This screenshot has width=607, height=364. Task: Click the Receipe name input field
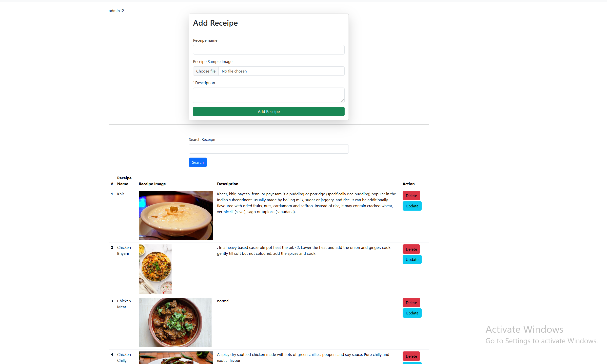coord(269,50)
